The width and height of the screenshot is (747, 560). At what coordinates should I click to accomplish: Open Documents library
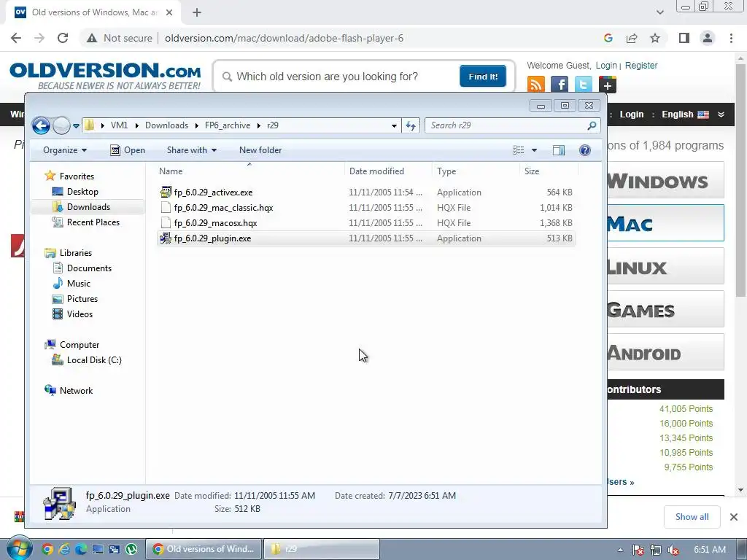tap(88, 268)
